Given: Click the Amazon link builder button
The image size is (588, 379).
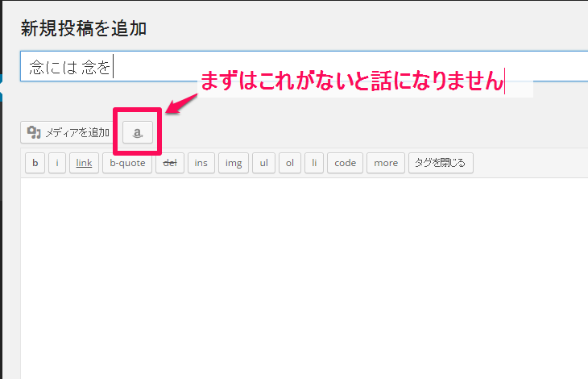Looking at the screenshot, I should pyautogui.click(x=138, y=132).
